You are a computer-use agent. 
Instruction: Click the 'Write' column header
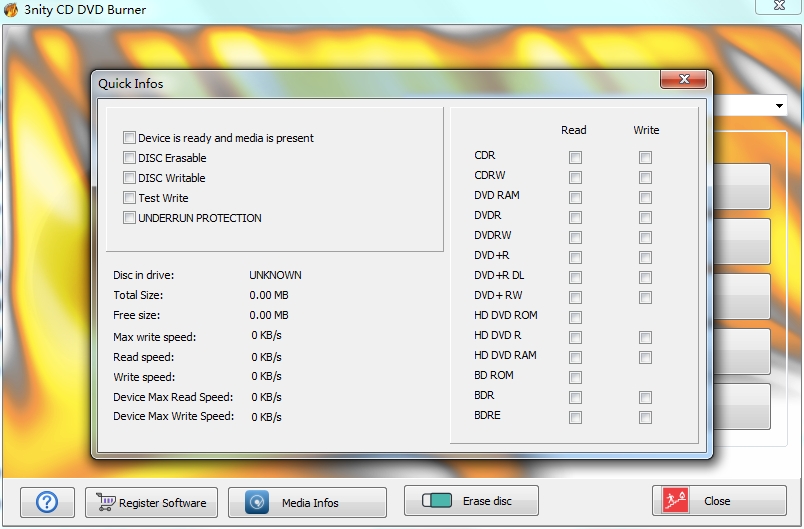point(646,130)
